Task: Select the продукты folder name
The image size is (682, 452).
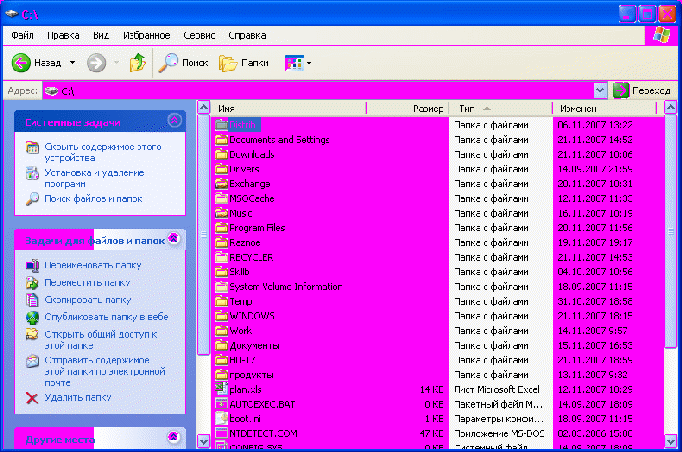Action: pyautogui.click(x=251, y=375)
